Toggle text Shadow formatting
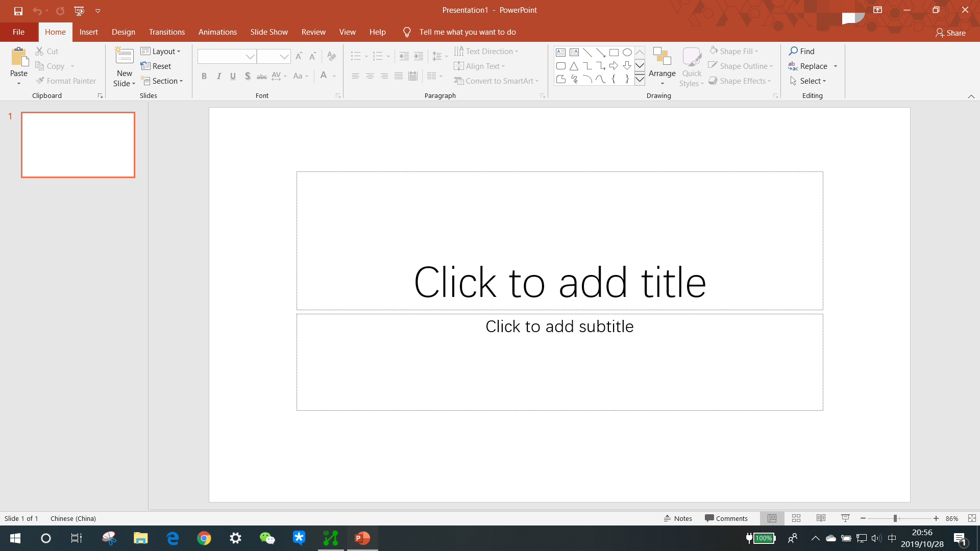Viewport: 980px width, 551px height. 248,76
